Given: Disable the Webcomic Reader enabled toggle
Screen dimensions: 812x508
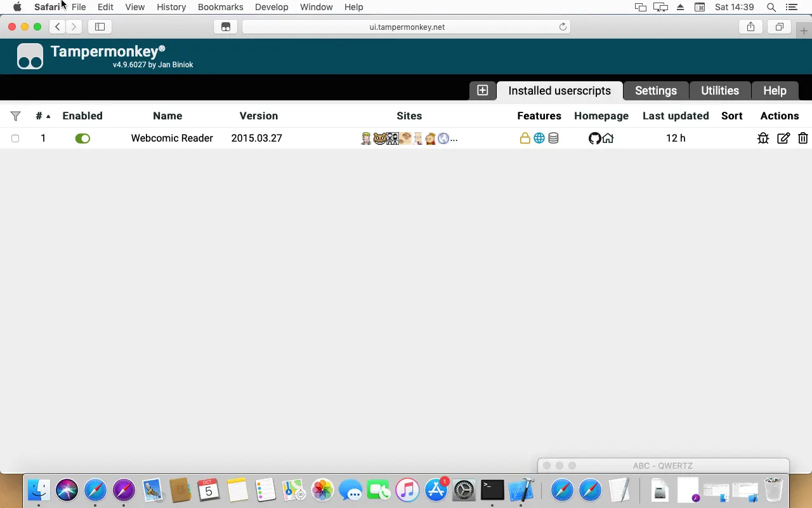Looking at the screenshot, I should point(82,138).
